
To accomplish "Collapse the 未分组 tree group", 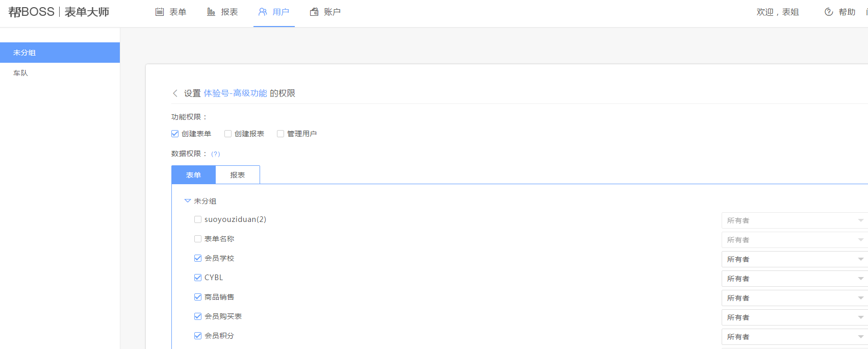I will tap(187, 201).
